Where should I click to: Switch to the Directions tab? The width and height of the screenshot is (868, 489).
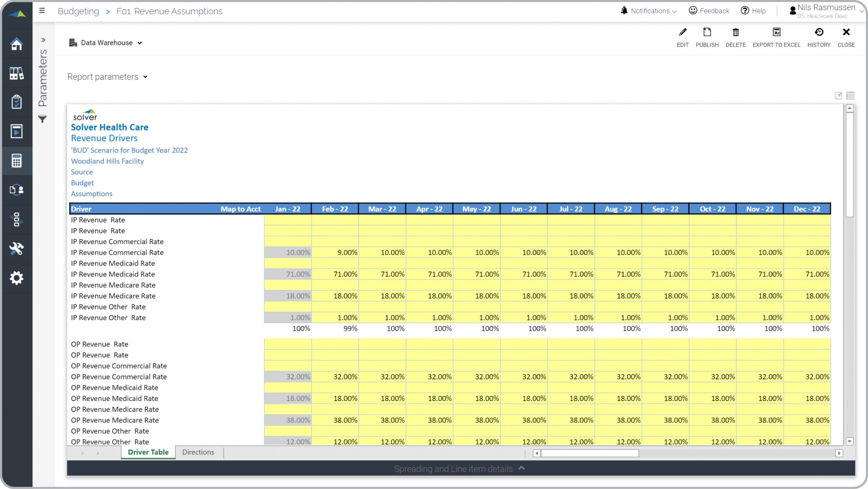point(198,452)
